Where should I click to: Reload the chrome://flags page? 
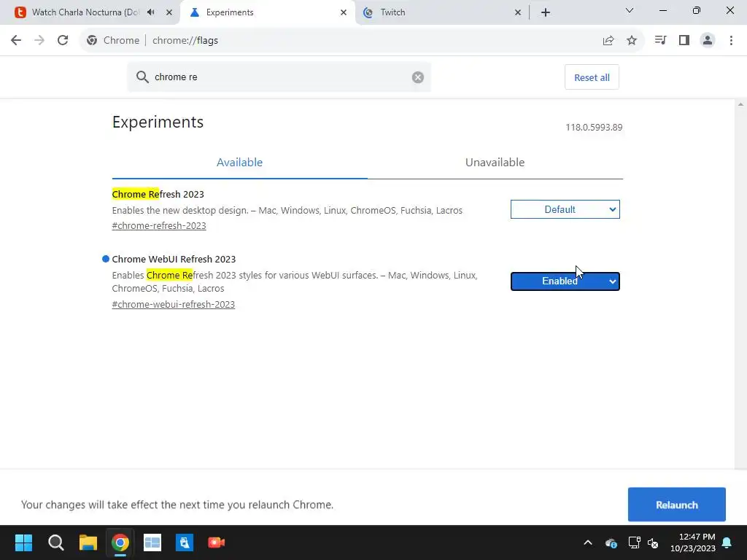(x=63, y=41)
